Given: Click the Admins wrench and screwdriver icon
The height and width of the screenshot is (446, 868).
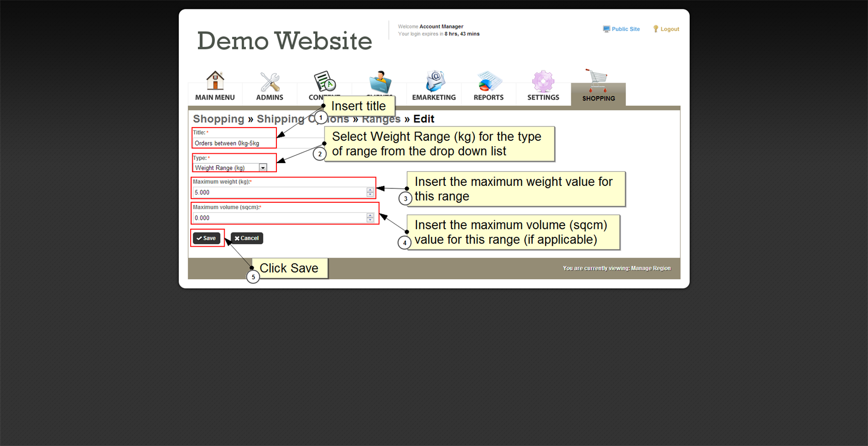Looking at the screenshot, I should [x=270, y=82].
